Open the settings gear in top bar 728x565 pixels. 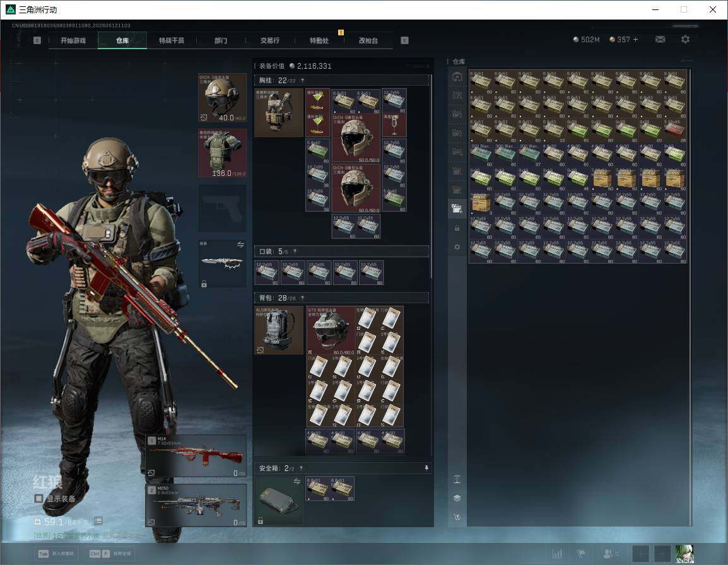point(685,40)
